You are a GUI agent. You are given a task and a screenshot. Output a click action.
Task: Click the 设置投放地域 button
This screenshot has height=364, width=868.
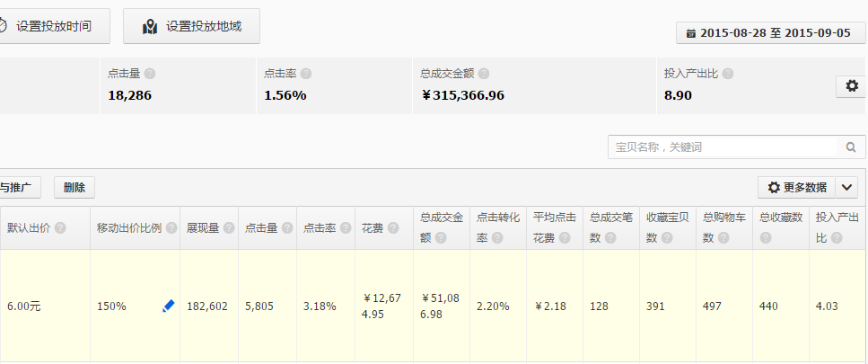(x=191, y=26)
